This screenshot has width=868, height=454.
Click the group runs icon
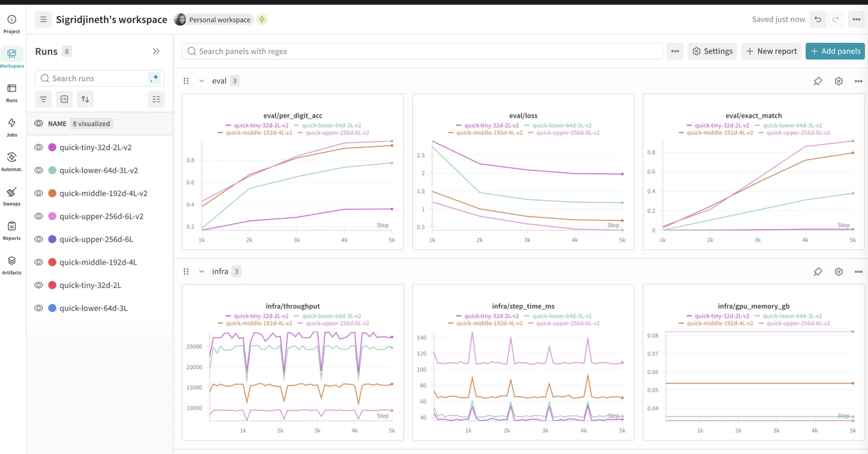pyautogui.click(x=64, y=99)
